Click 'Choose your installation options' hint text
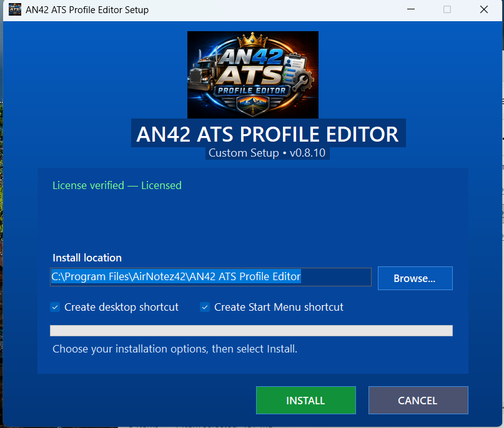Screen dimensions: 504x428 point(175,349)
